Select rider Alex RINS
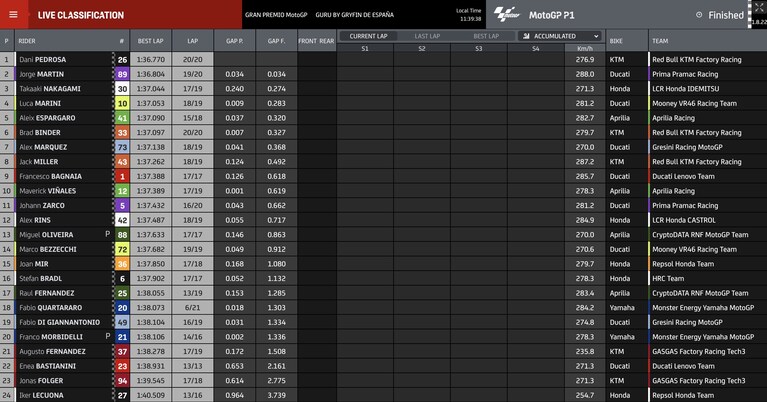The image size is (767, 402). (x=35, y=220)
